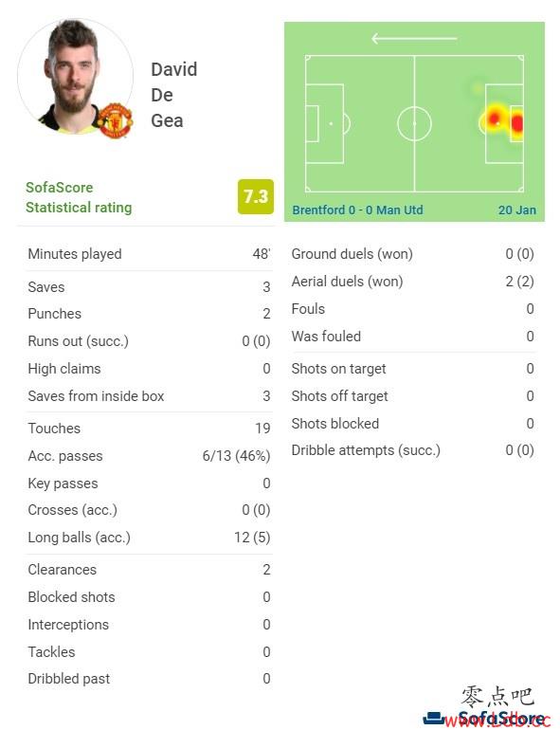Click the 7.3 rating badge
560x730 pixels.
(256, 196)
